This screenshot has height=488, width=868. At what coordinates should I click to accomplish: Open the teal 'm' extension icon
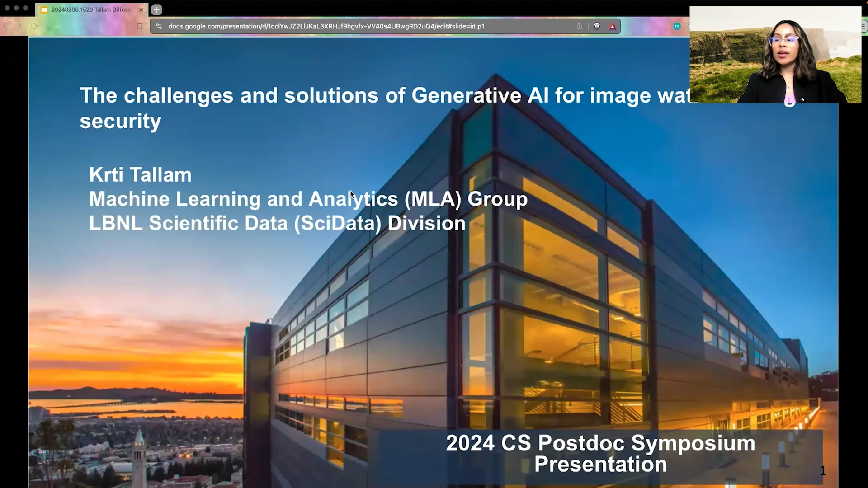677,26
